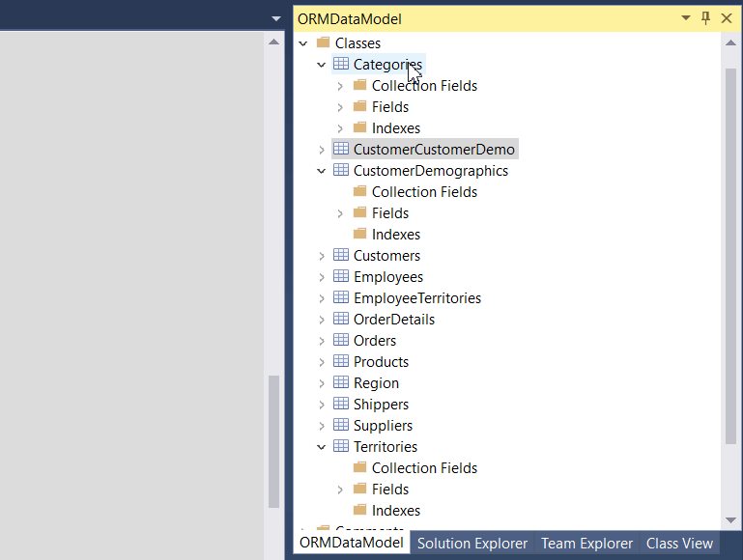
Task: Select the CustomerCustomerDemo class label
Action: click(x=434, y=149)
